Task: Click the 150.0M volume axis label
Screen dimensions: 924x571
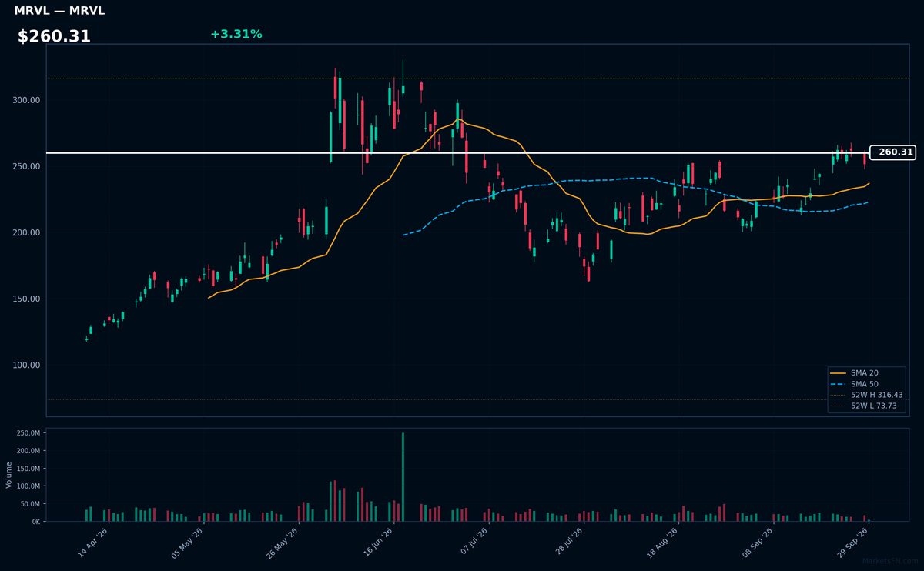Action: (x=28, y=469)
